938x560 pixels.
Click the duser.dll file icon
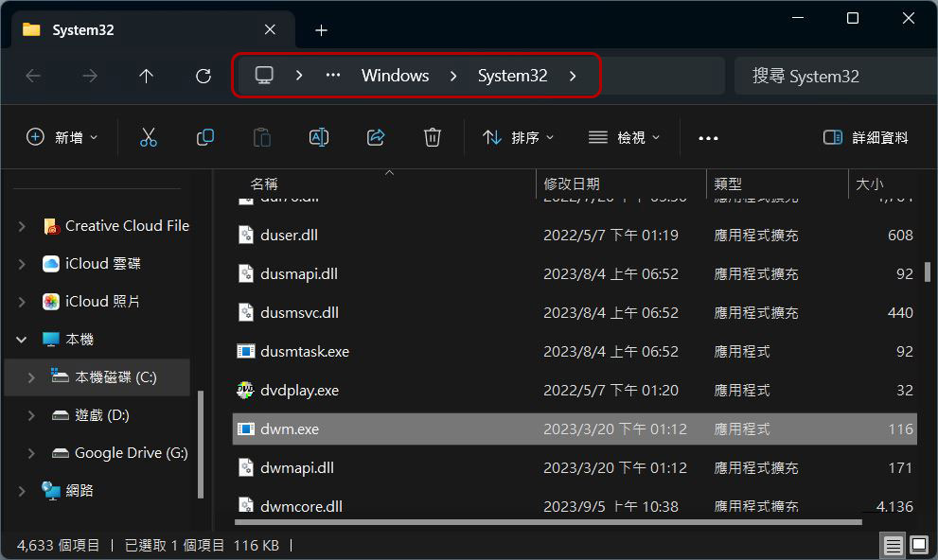click(x=246, y=235)
